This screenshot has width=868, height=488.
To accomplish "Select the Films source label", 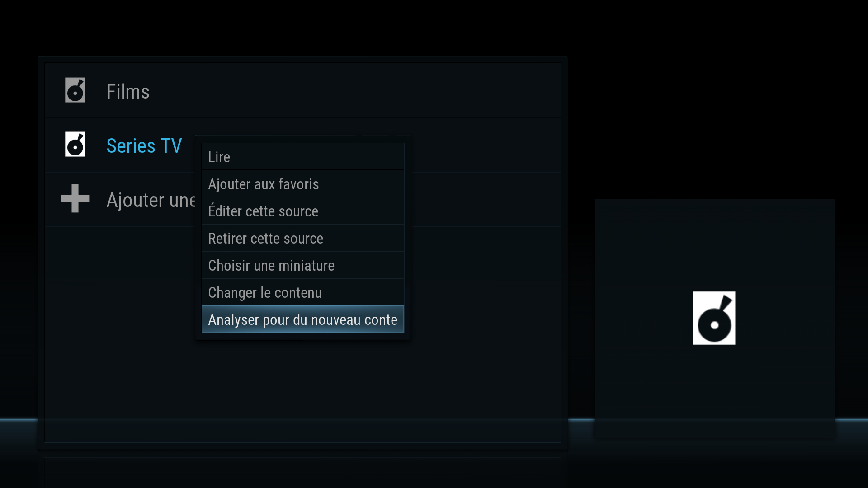I will pyautogui.click(x=128, y=91).
